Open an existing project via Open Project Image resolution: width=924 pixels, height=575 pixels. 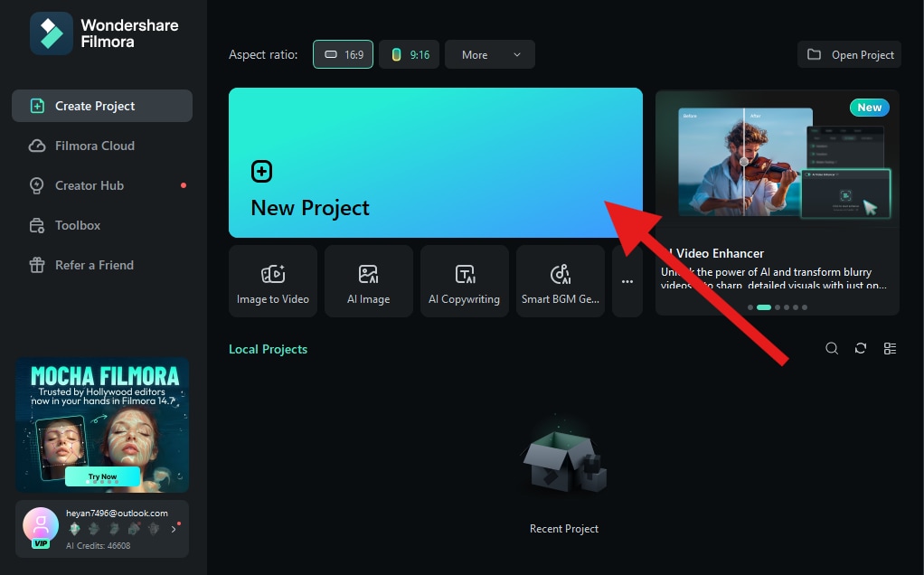point(849,55)
